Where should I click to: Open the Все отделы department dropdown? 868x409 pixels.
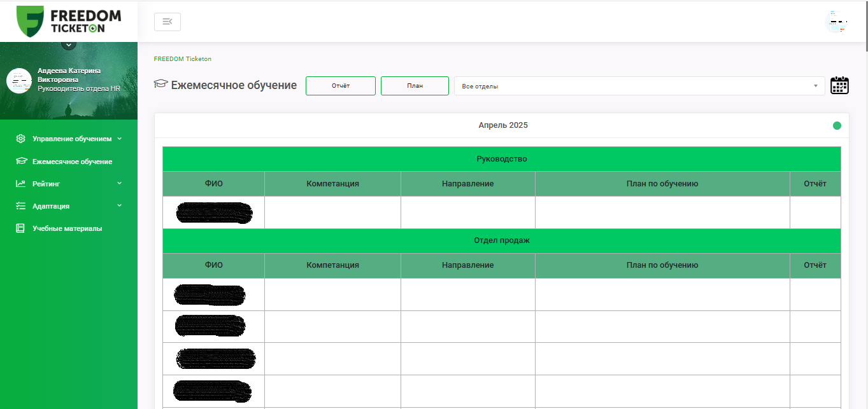[x=639, y=86]
